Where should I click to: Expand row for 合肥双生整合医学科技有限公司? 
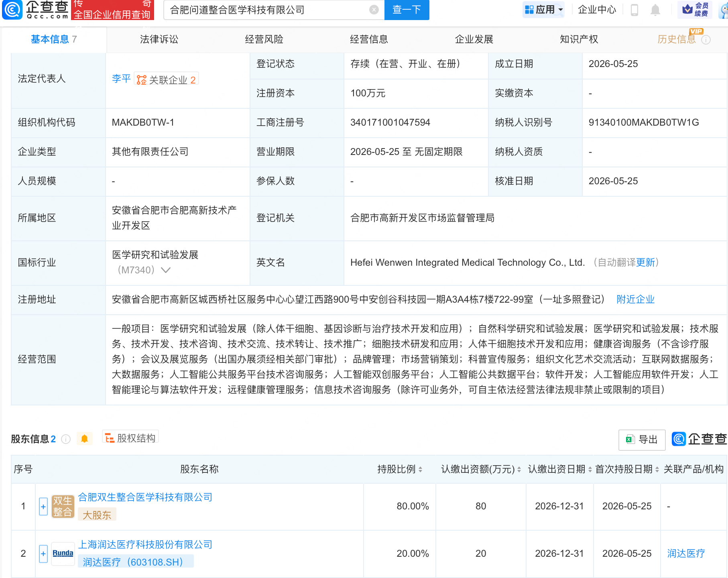[x=43, y=507]
